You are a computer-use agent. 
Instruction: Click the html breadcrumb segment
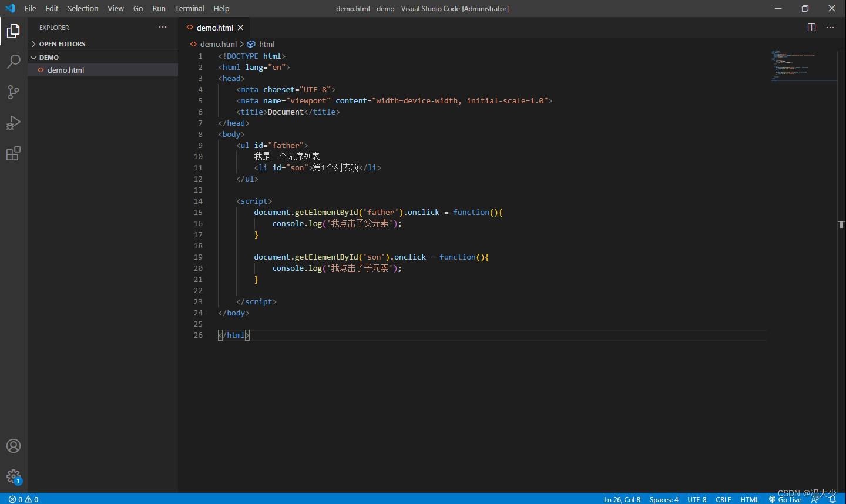click(267, 44)
